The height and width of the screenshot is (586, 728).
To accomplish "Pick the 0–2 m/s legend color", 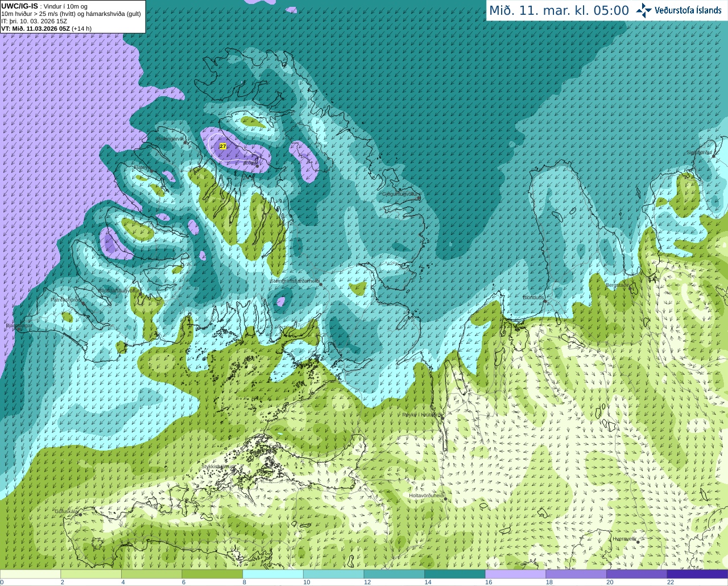I will (x=30, y=574).
